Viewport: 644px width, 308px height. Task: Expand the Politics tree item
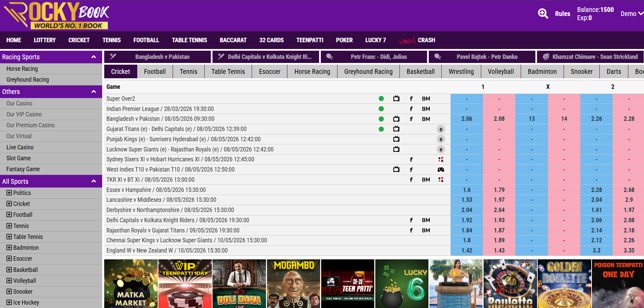coord(9,193)
